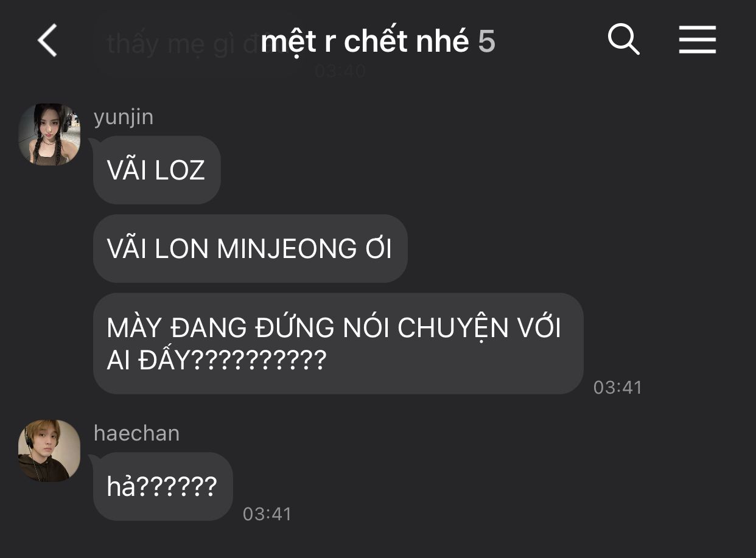Tap the haechan sender name

pyautogui.click(x=137, y=433)
